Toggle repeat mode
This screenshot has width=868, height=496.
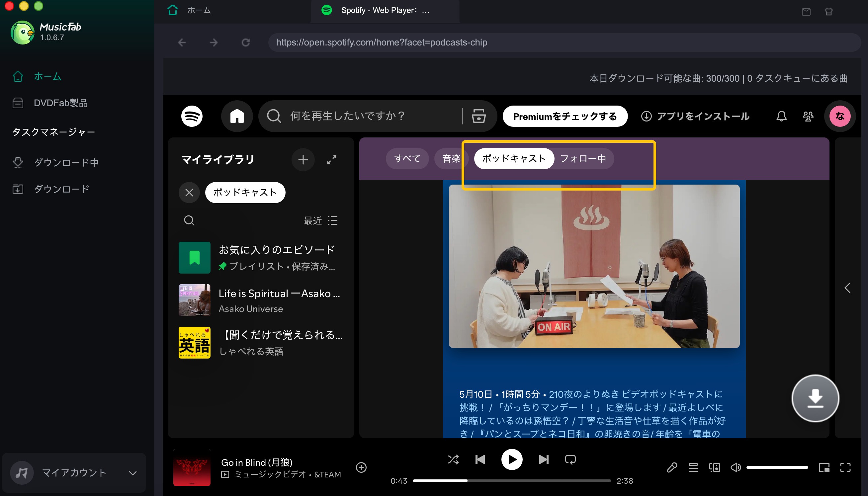570,459
